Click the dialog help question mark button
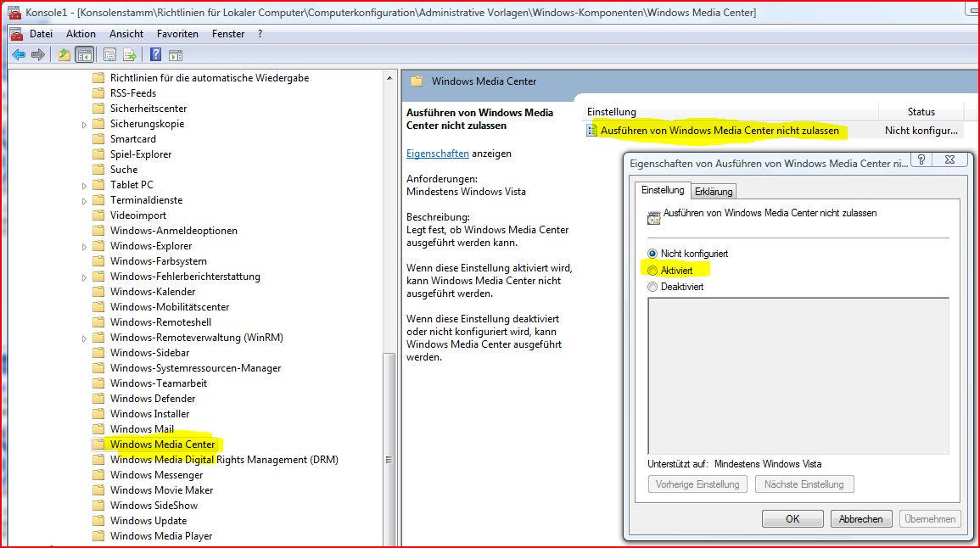This screenshot has width=980, height=548. tap(921, 159)
